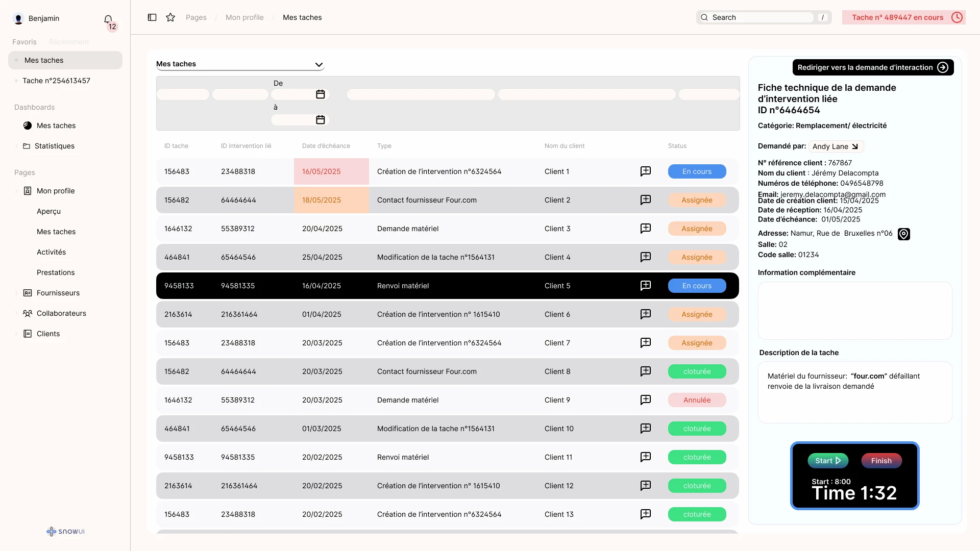Add comment on Client 1 row
This screenshot has height=551, width=980.
pyautogui.click(x=646, y=171)
